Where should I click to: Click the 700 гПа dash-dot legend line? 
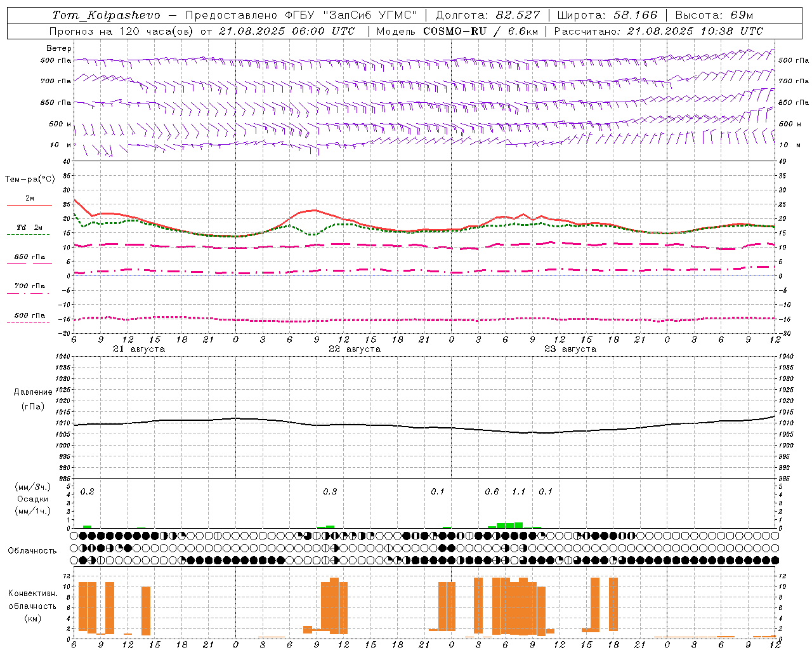pos(28,293)
